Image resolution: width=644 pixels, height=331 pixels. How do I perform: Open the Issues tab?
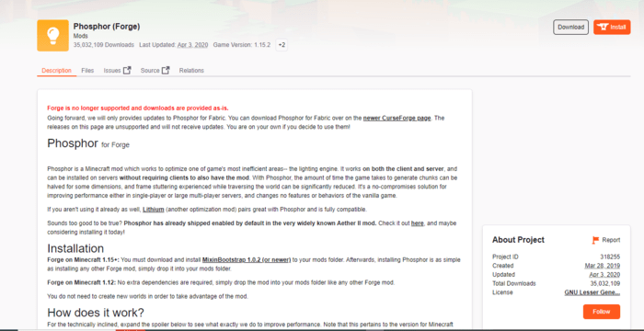[x=112, y=71]
